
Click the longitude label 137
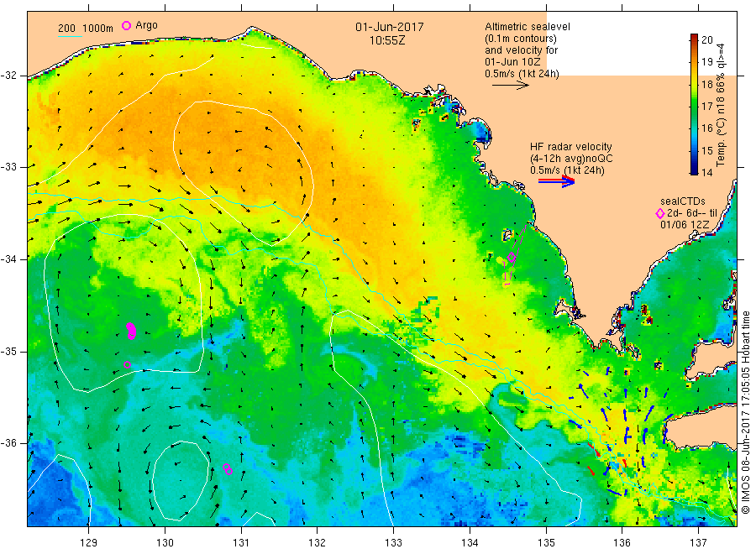[x=698, y=543]
